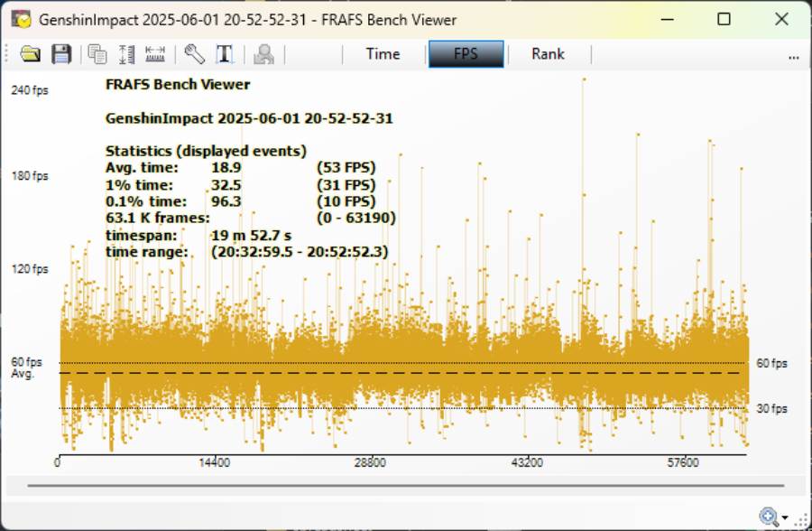The width and height of the screenshot is (812, 531).
Task: Click the '(0 - 63190)' frame range
Action: tap(356, 218)
